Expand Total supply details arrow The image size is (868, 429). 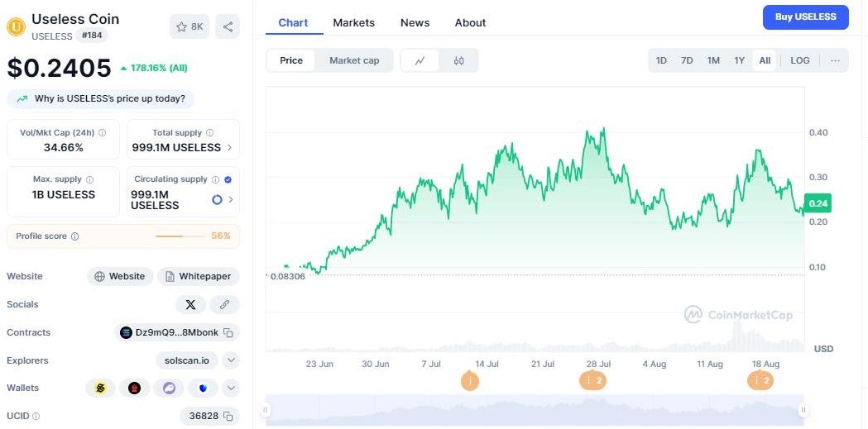(230, 148)
